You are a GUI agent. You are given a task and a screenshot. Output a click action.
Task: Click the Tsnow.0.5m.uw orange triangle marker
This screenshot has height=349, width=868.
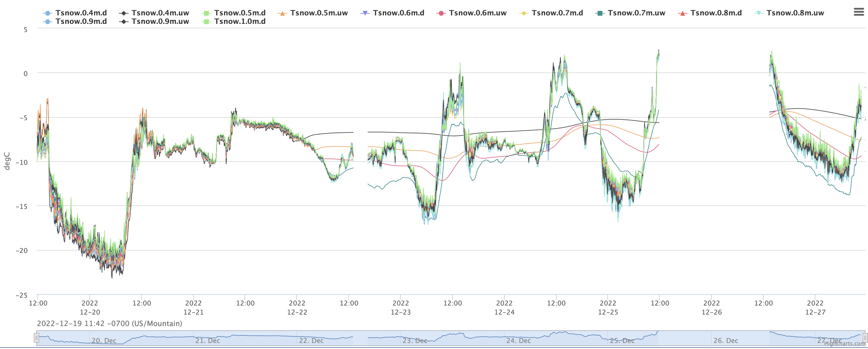[282, 13]
